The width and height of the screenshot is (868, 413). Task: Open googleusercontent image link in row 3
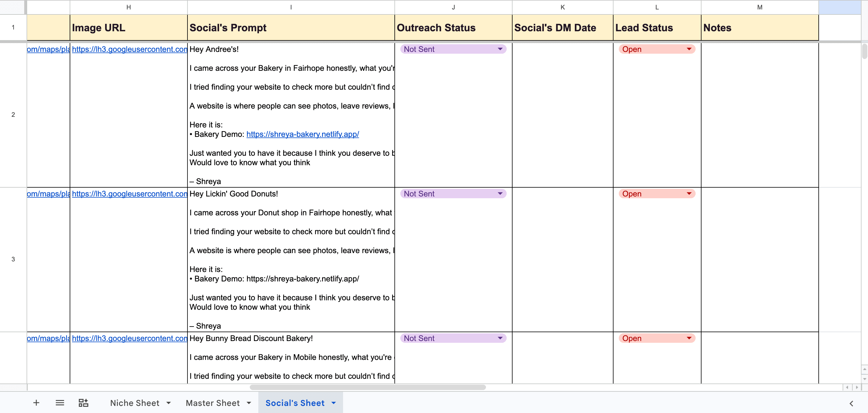pyautogui.click(x=129, y=194)
